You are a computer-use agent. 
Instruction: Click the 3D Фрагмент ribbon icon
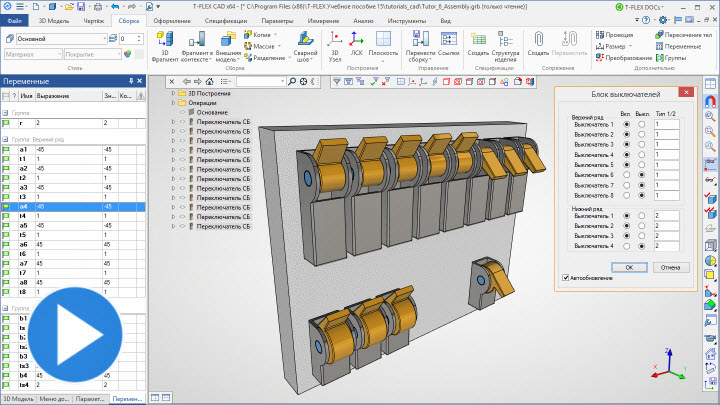(167, 40)
